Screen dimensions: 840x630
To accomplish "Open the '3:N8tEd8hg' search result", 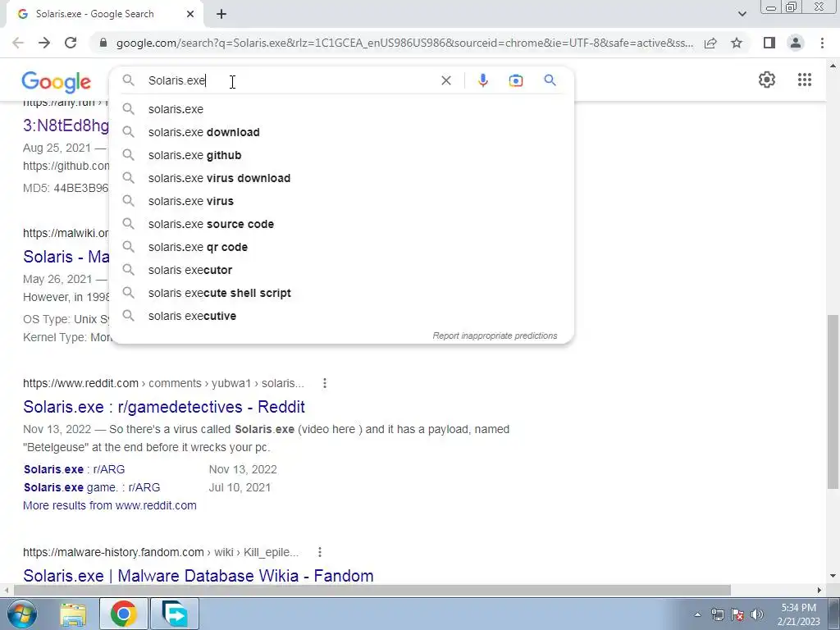I will (x=66, y=126).
